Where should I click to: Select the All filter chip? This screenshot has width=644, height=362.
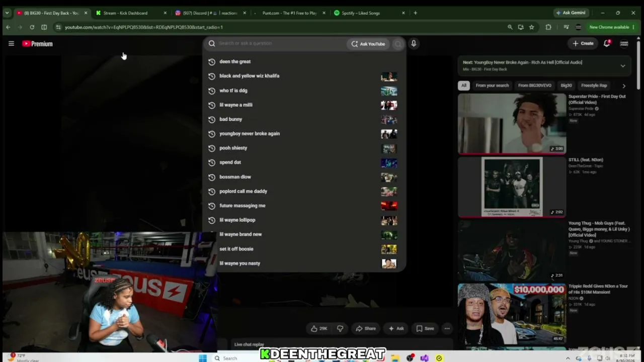click(464, 85)
